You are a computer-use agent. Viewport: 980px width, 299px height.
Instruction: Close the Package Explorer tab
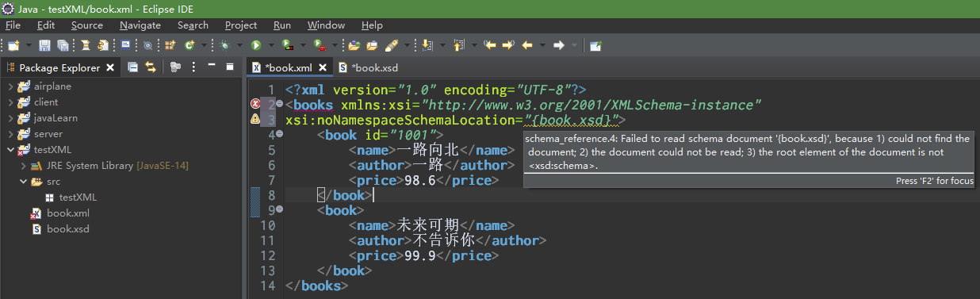110,67
